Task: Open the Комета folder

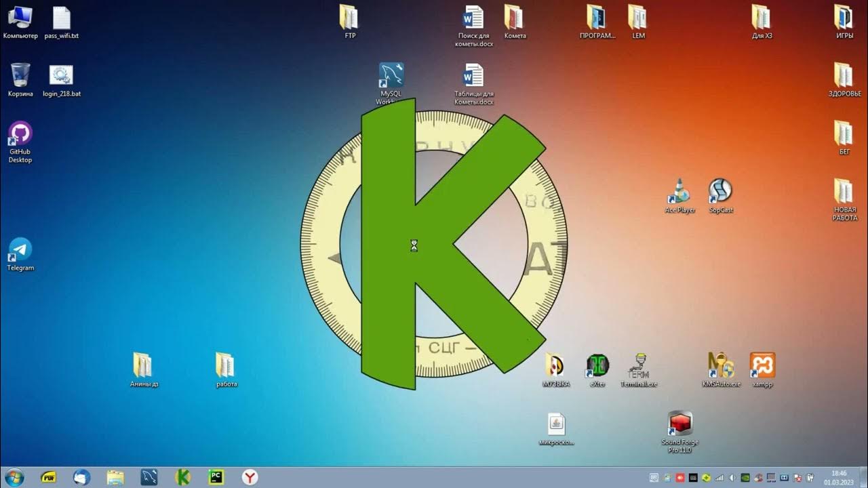Action: tap(515, 22)
